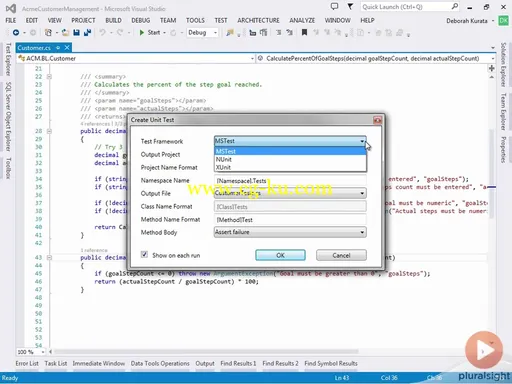
Task: Click the Open File folder icon
Action: click(65, 33)
